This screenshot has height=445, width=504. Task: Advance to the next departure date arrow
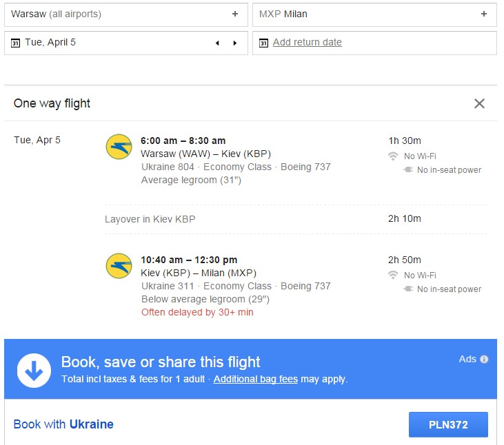235,43
